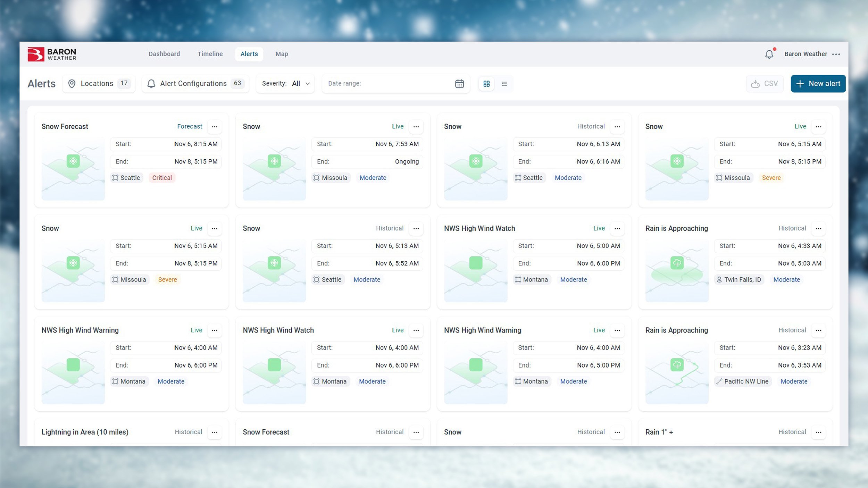Open the notification bell
The height and width of the screenshot is (488, 868).
769,54
